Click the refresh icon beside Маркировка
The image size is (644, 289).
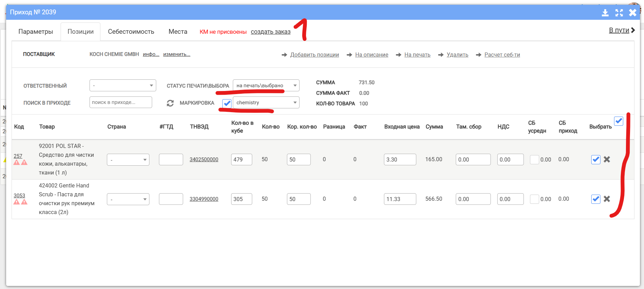[170, 103]
